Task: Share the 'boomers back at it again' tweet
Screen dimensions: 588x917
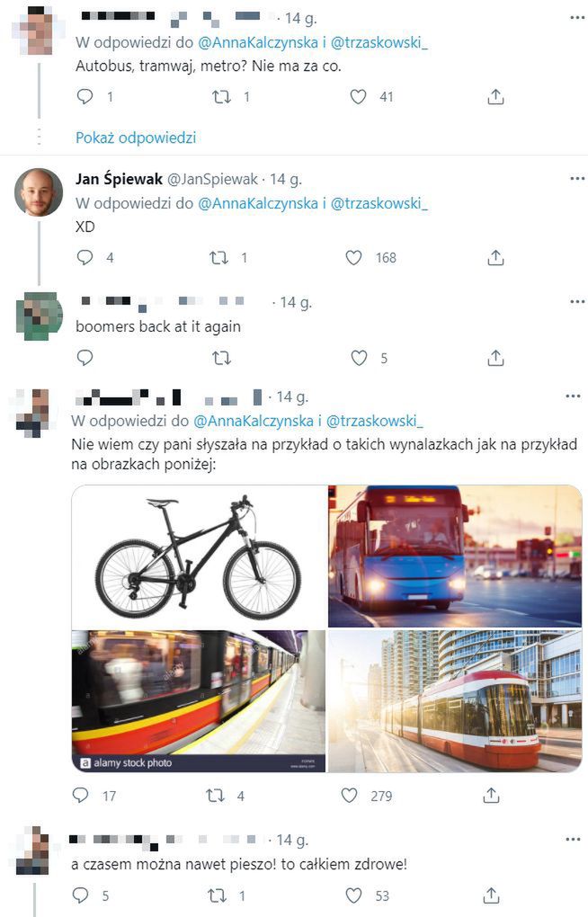Action: pyautogui.click(x=495, y=358)
